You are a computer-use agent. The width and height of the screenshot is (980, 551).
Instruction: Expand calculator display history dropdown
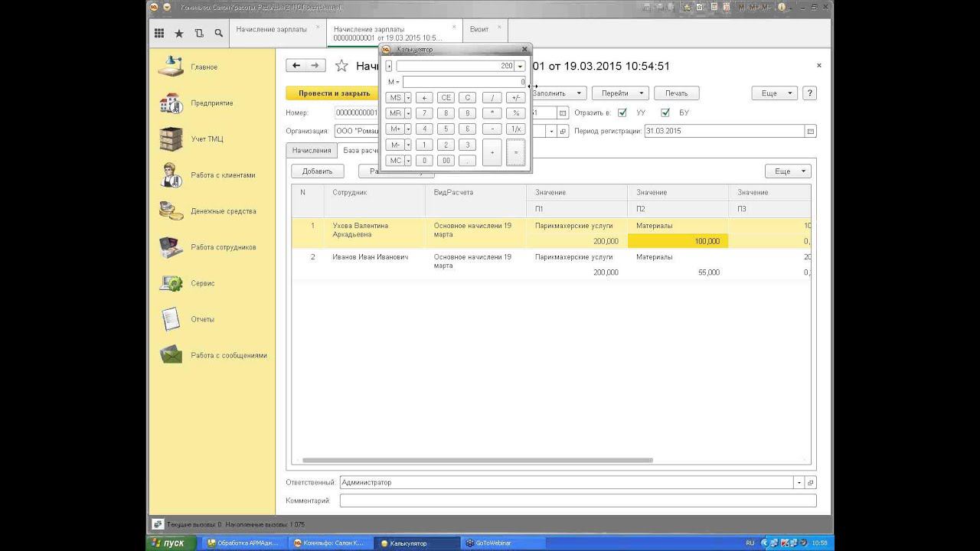click(x=521, y=67)
